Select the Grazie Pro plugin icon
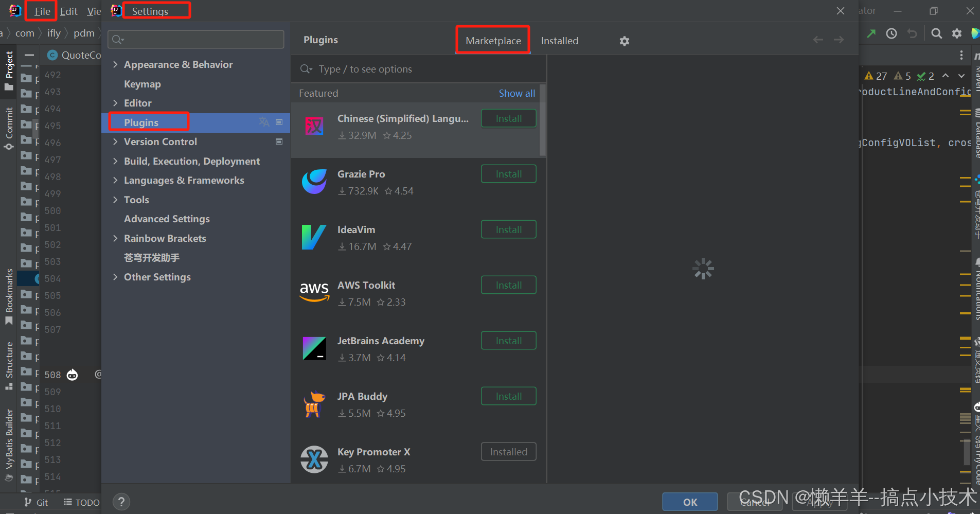The width and height of the screenshot is (980, 514). coord(314,182)
